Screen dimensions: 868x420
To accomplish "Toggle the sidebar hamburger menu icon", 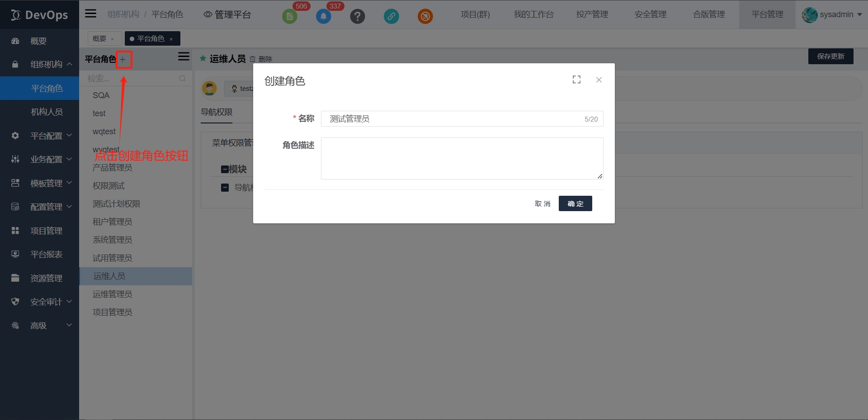I will pyautogui.click(x=91, y=14).
